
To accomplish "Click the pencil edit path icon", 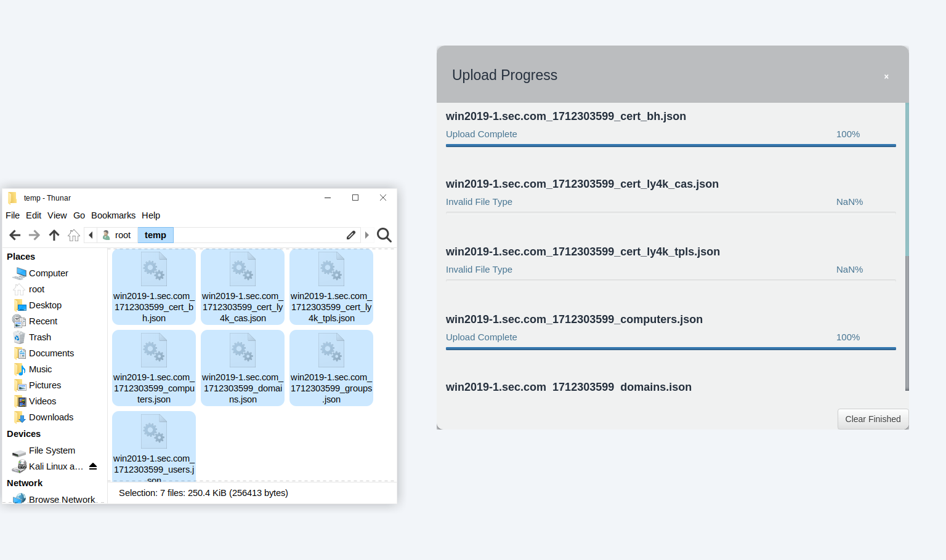I will click(x=351, y=235).
